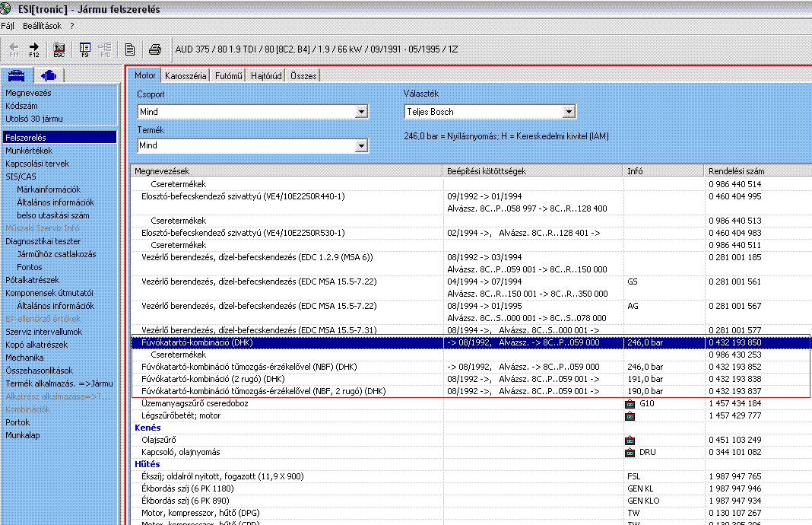Click the back arrow F11 toolbar icon
812x525 pixels.
click(14, 49)
